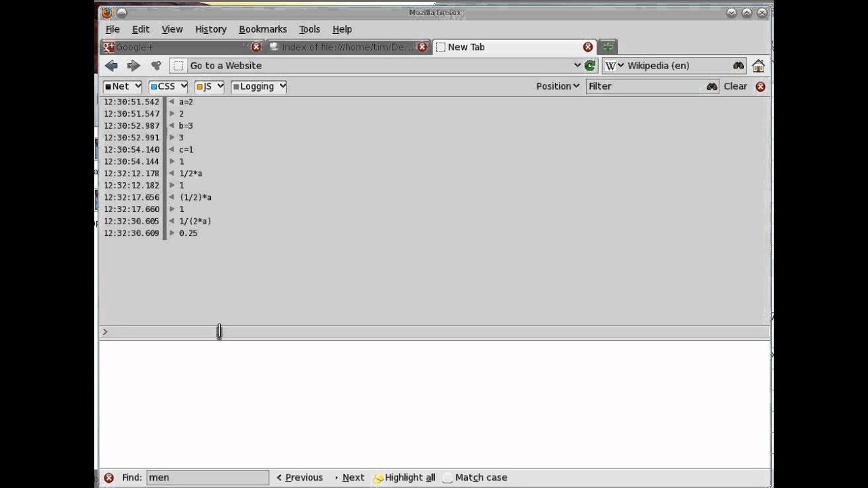Click the Firefox logo in title bar

(106, 12)
